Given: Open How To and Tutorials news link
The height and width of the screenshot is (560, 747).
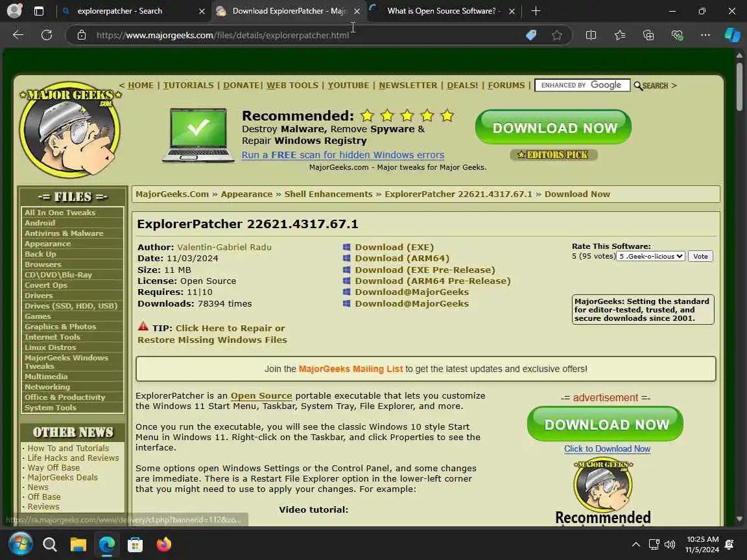Looking at the screenshot, I should pos(68,448).
